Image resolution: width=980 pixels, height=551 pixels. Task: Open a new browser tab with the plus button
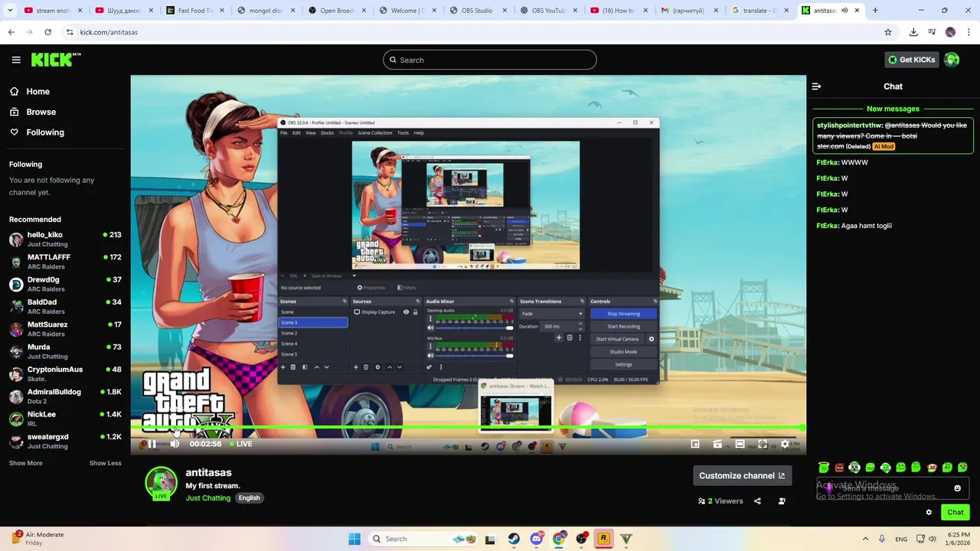coord(875,11)
